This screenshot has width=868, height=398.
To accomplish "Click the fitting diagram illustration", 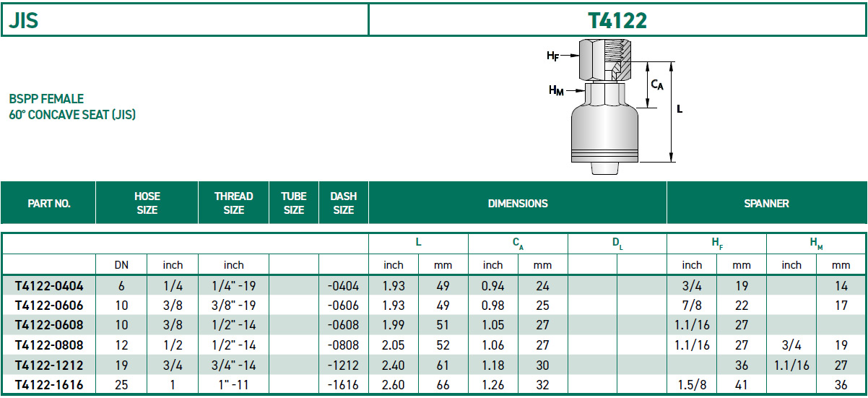I will [x=615, y=105].
